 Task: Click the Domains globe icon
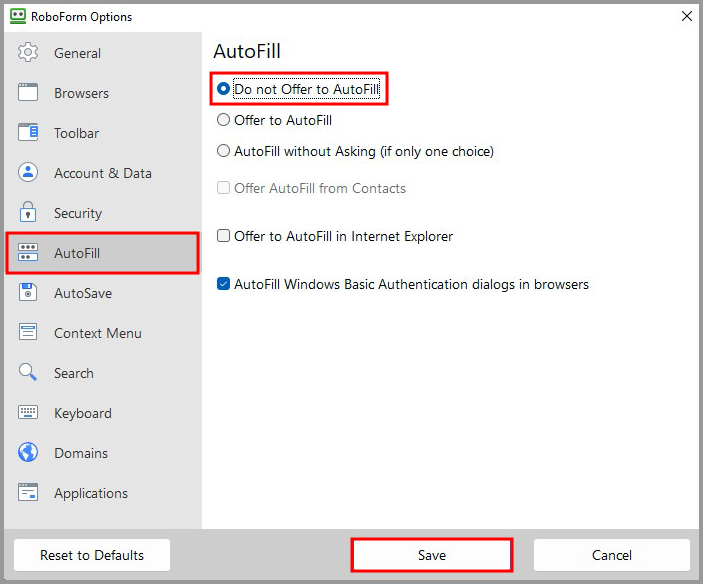28,453
